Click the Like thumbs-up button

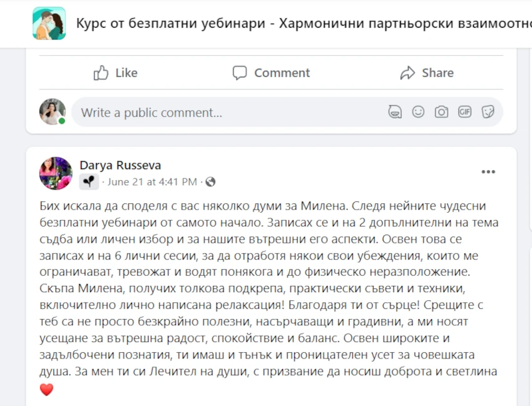(115, 73)
